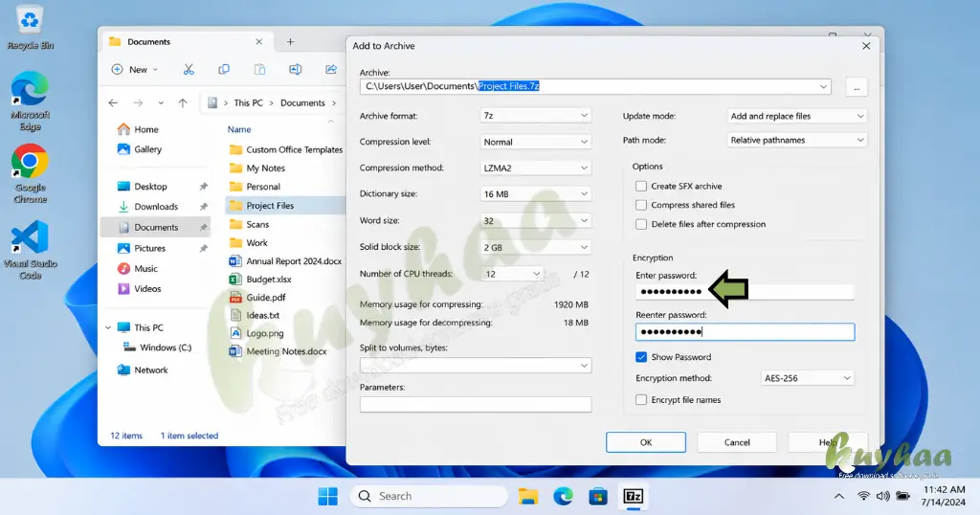Select the Custom Office Templates folder
This screenshot has height=515, width=980.
(285, 149)
